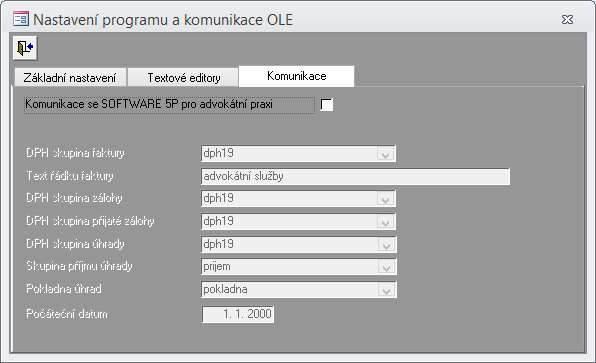The width and height of the screenshot is (596, 363).
Task: Close the Nastavení programu window
Action: point(567,19)
